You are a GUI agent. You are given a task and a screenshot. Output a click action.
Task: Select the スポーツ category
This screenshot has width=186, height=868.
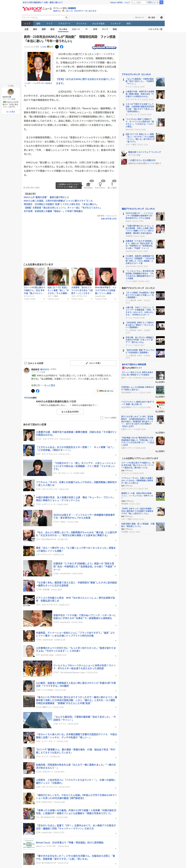[76, 29]
